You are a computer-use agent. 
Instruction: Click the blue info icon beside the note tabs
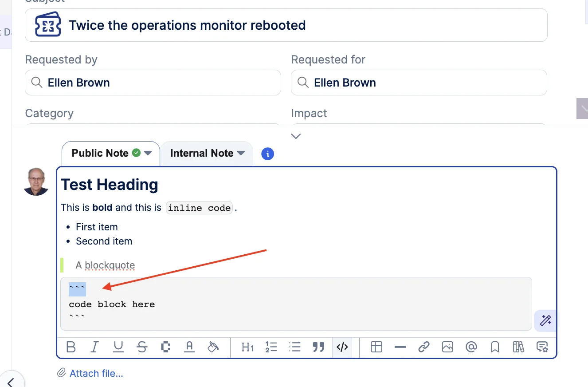[267, 154]
